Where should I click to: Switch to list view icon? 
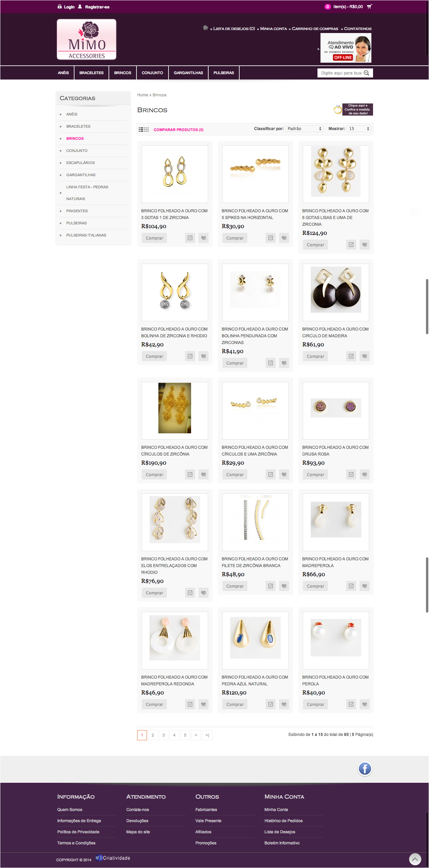pos(141,129)
